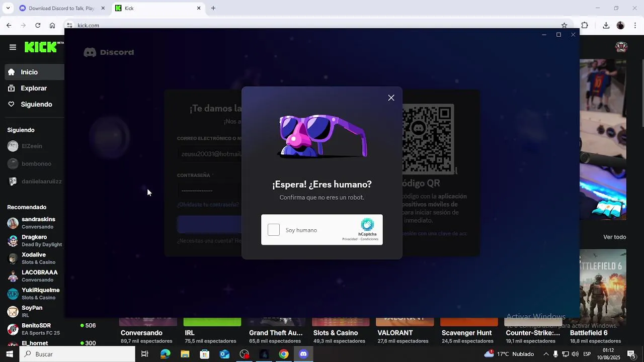Click '¿Olvidaste tu contraseña?' link
This screenshot has height=362, width=644.
(208, 205)
